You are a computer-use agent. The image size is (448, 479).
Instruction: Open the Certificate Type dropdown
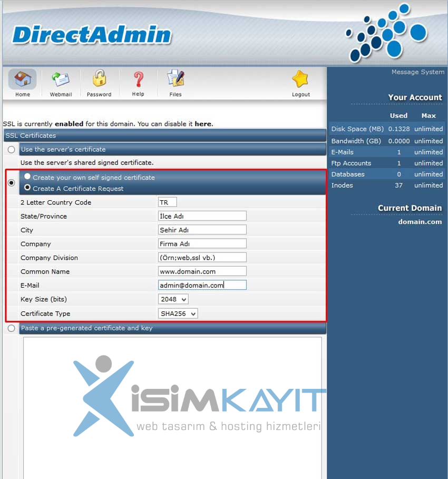click(x=178, y=314)
